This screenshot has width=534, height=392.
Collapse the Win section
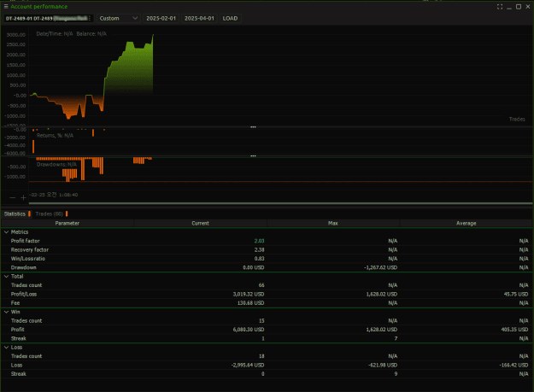[7, 312]
